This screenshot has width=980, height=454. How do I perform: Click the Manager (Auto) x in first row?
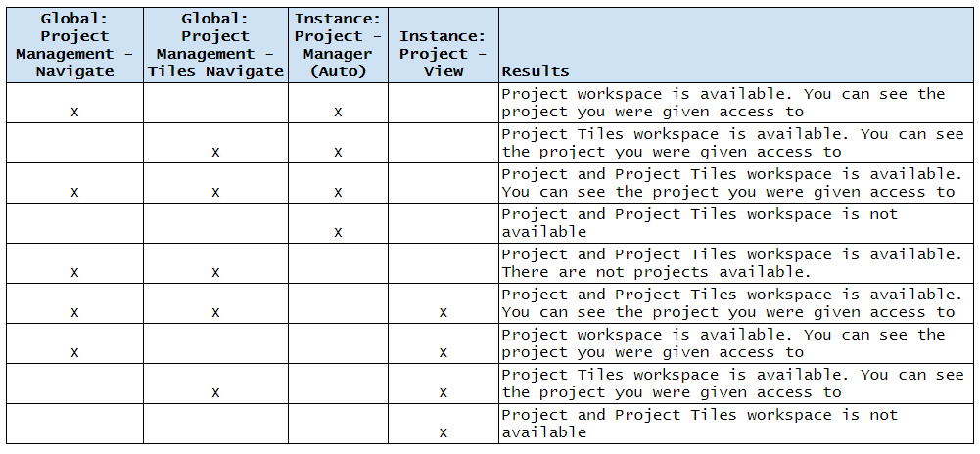pyautogui.click(x=338, y=112)
